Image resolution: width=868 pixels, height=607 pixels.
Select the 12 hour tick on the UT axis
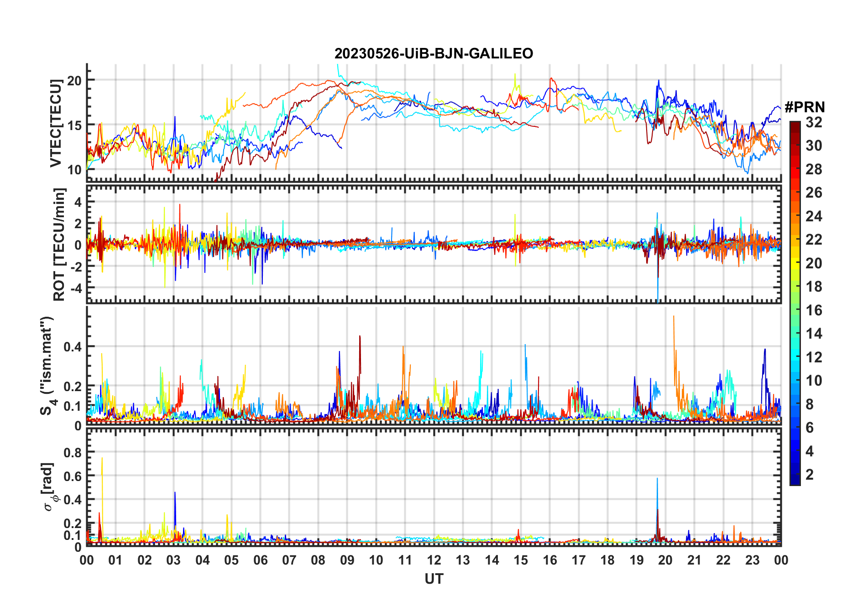tap(434, 560)
